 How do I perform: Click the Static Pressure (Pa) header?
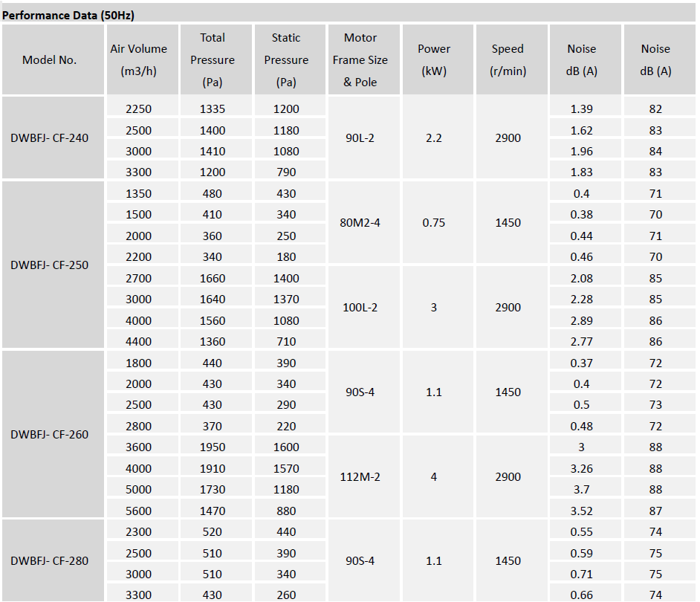(x=286, y=60)
